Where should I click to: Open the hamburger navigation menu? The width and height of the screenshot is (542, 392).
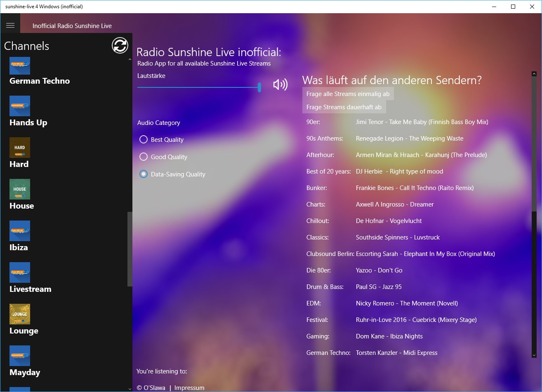click(x=10, y=26)
